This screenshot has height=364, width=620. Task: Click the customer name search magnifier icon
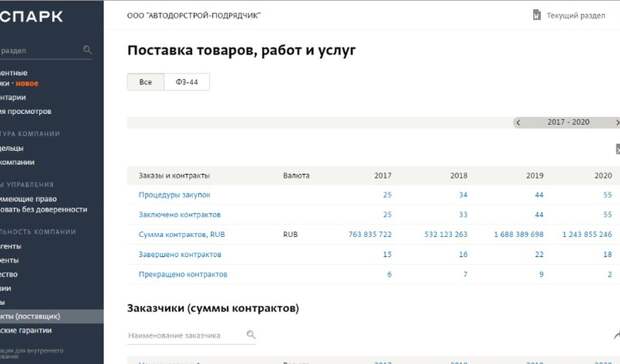pos(251,335)
